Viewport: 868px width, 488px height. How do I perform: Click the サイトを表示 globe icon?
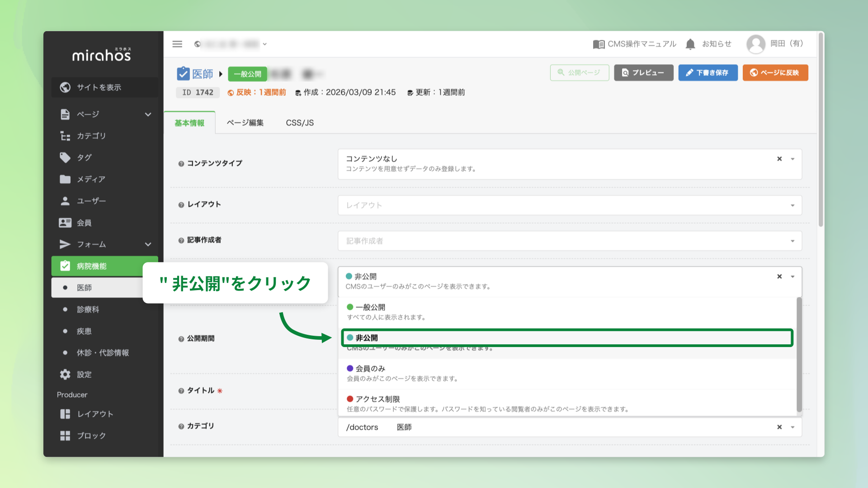click(x=65, y=87)
